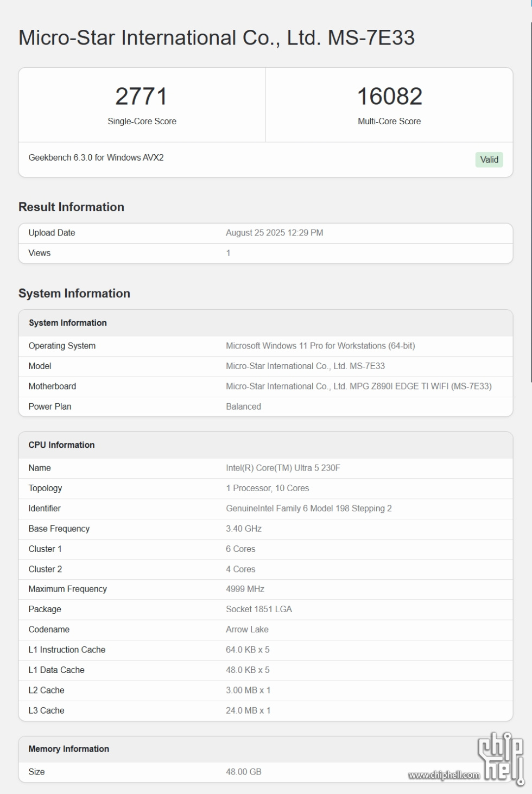Viewport: 532px width, 794px height.
Task: Select the 'Balanced' power plan value
Action: (x=243, y=406)
